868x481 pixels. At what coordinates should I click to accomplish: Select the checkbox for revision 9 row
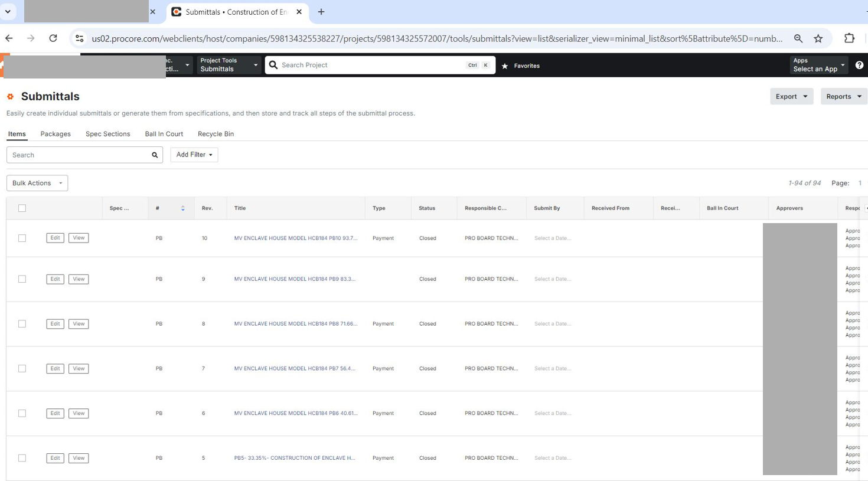click(22, 279)
